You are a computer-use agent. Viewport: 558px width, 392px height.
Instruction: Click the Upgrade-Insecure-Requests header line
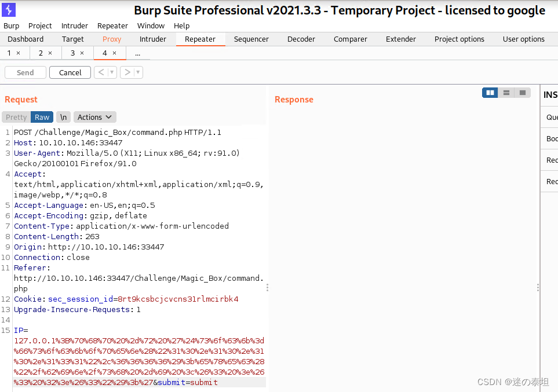point(77,309)
